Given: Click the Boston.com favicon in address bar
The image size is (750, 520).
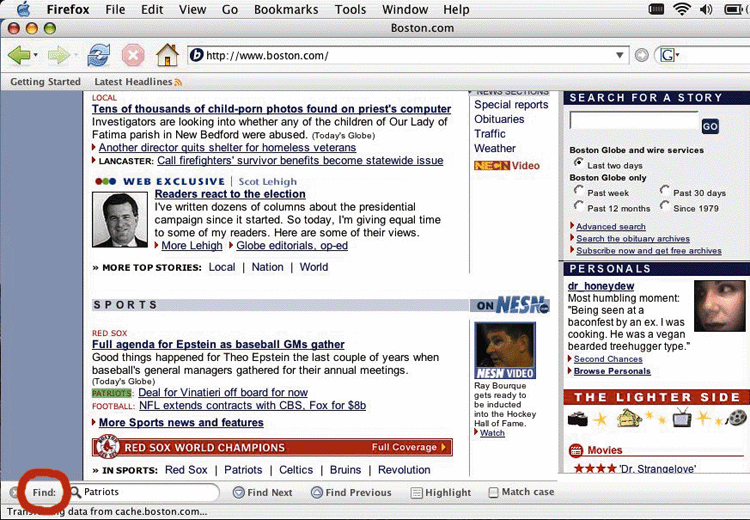Looking at the screenshot, I should 196,55.
